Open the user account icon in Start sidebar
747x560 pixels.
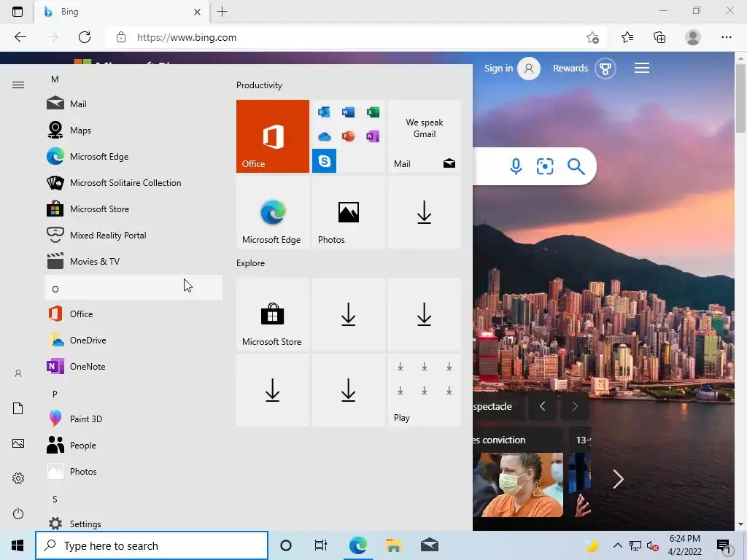coord(18,373)
